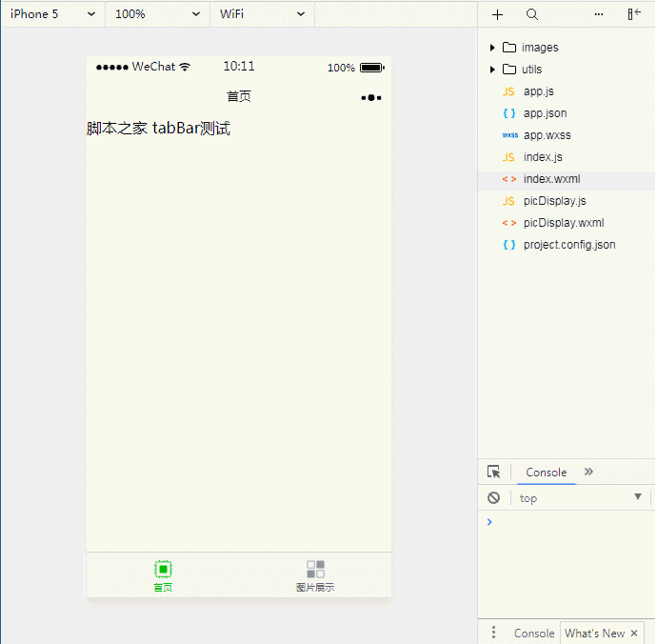The width and height of the screenshot is (657, 644).
Task: Open picDisplay.wxml file
Action: point(564,223)
